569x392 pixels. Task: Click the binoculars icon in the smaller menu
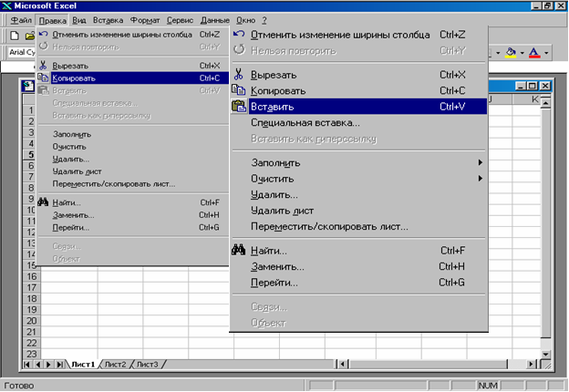point(43,202)
